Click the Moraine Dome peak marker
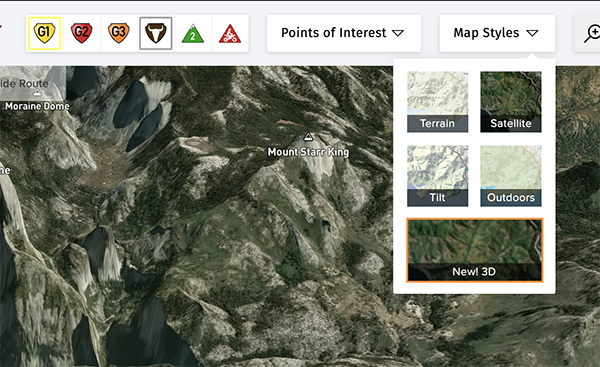The image size is (600, 367). click(x=37, y=92)
